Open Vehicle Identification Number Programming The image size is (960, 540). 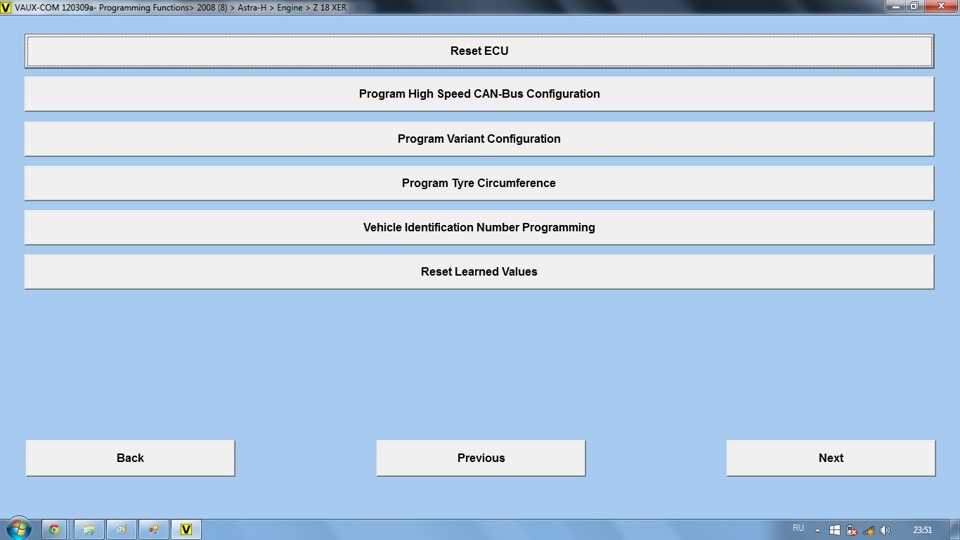tap(479, 228)
